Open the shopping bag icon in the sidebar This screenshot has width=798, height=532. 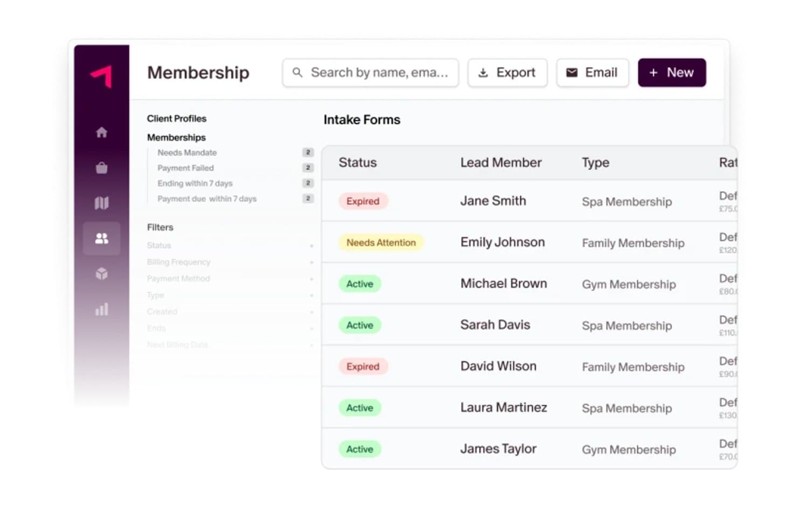101,168
